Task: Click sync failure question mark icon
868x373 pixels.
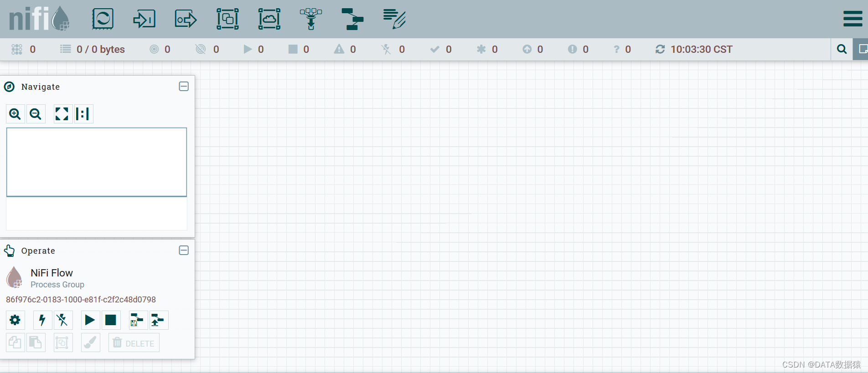Action: (616, 49)
